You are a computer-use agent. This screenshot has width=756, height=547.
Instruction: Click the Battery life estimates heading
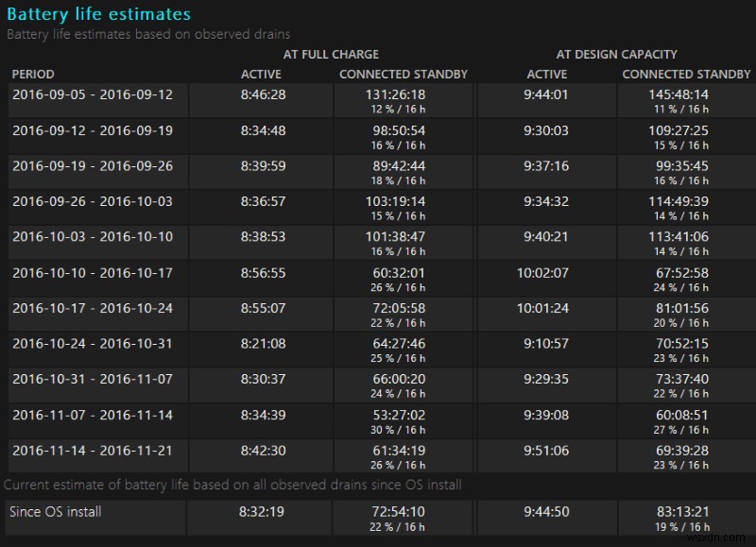pos(98,14)
